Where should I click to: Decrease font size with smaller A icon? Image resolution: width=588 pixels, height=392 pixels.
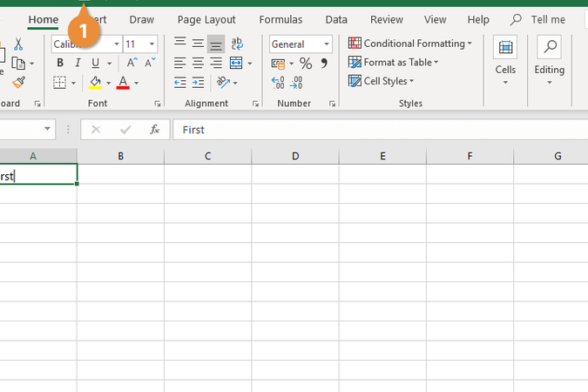click(x=150, y=63)
